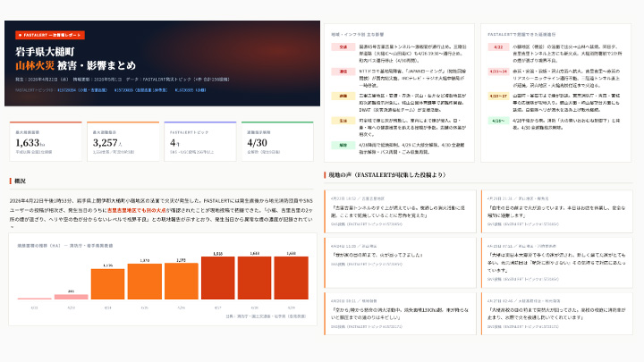
Task: Click the orange FASTALERT 一次情報レポート badge
Action: pyautogui.click(x=50, y=35)
